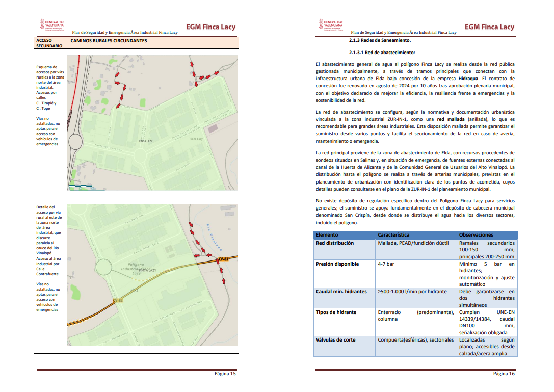The image size is (554, 392).
Task: Click the '2.1.3 Redes de Saneamiento' heading
Action: (x=379, y=40)
